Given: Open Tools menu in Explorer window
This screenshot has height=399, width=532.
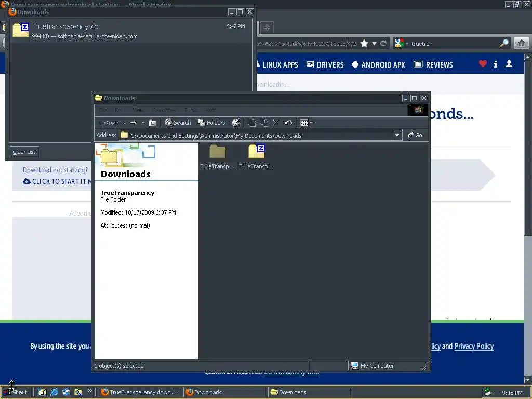Looking at the screenshot, I should [x=191, y=110].
